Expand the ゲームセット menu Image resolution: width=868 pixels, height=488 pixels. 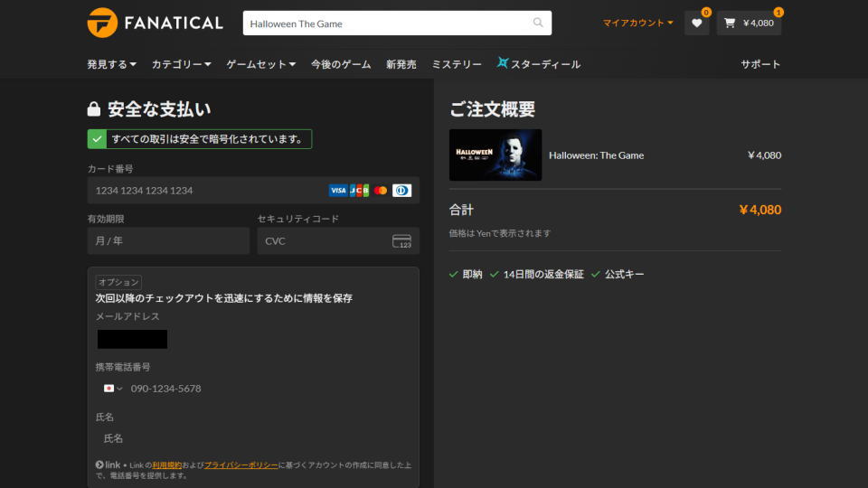260,64
